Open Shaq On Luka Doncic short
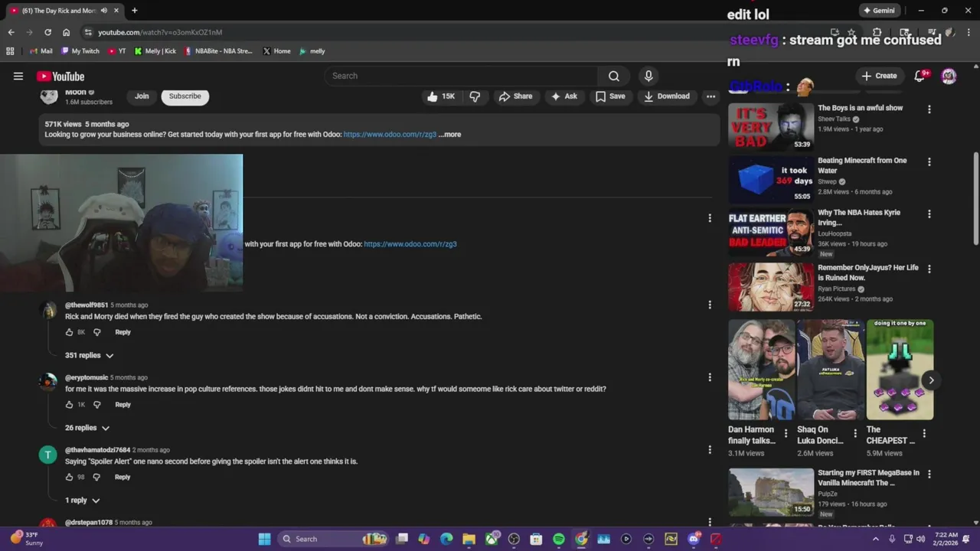The image size is (980, 551). coord(831,370)
